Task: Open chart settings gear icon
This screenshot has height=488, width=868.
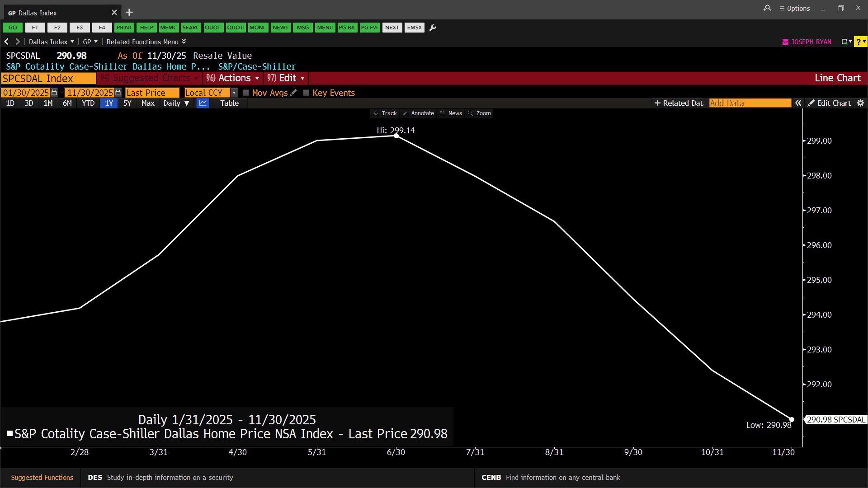Action: [x=860, y=103]
